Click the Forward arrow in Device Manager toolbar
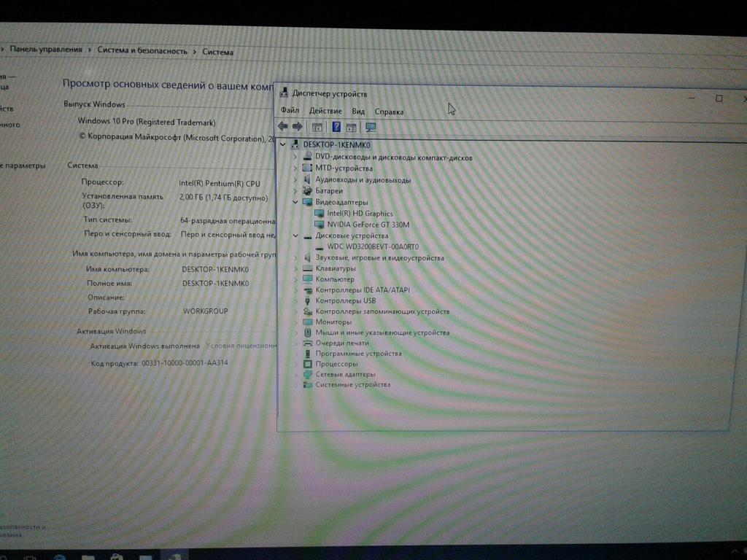The width and height of the screenshot is (747, 560). click(x=298, y=127)
